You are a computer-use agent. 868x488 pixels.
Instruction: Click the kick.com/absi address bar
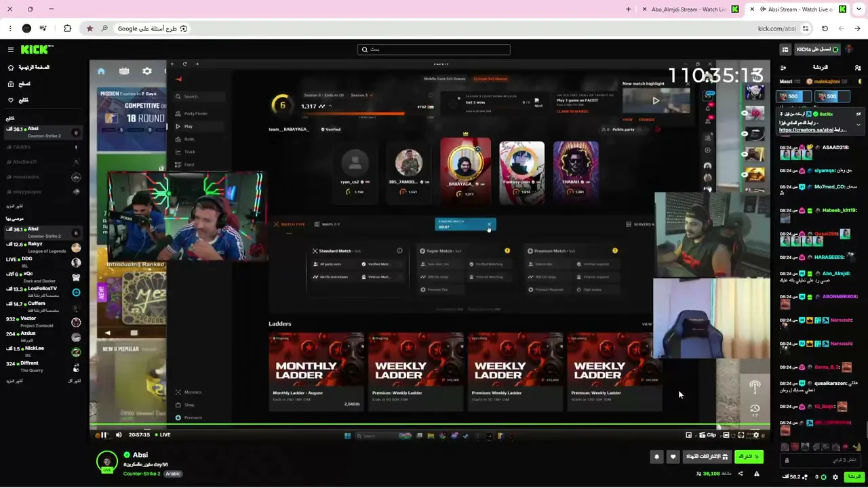[776, 28]
